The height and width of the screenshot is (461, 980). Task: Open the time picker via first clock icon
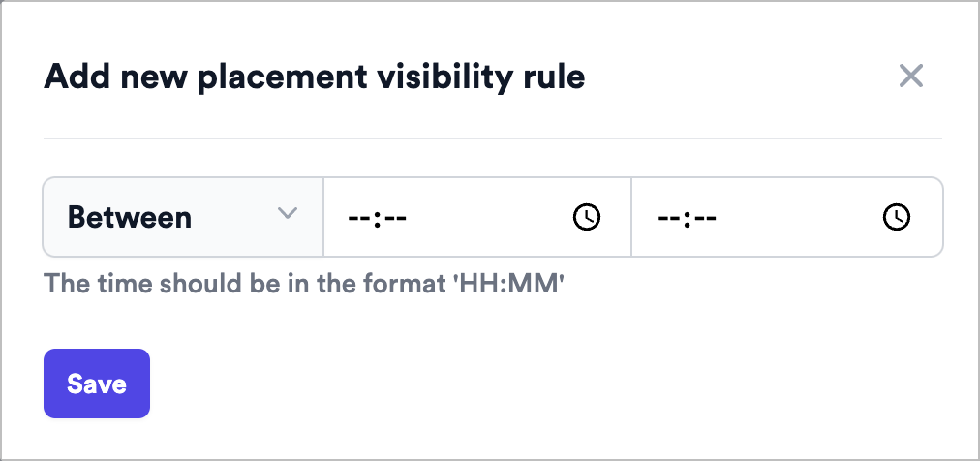point(586,217)
